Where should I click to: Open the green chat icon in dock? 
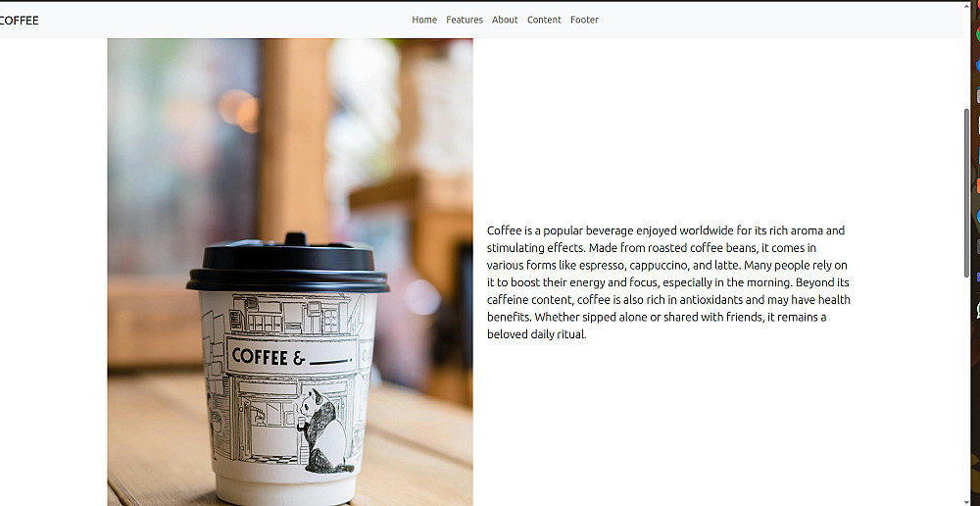click(x=977, y=310)
